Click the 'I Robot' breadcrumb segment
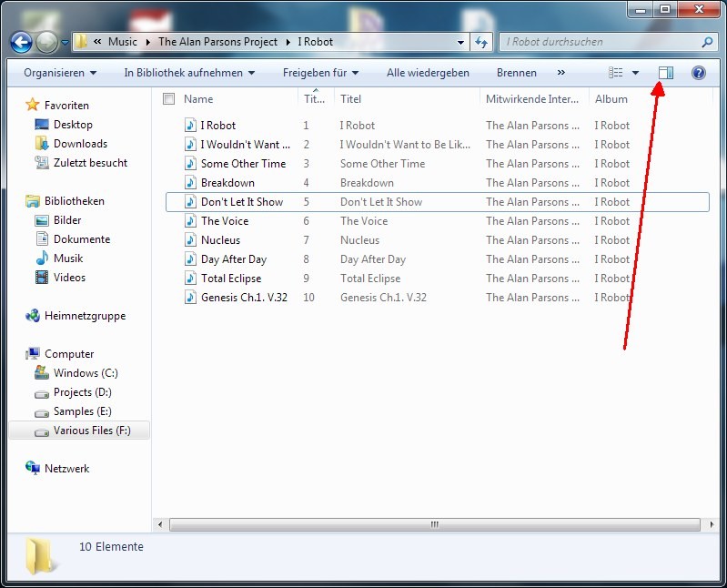The image size is (727, 588). coord(316,42)
